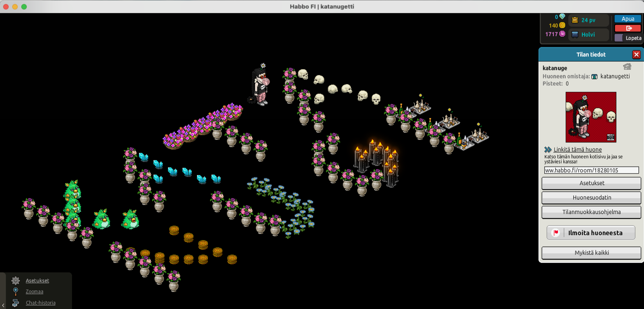Click the icon left of Lopeta
The image size is (644, 309).
point(619,38)
